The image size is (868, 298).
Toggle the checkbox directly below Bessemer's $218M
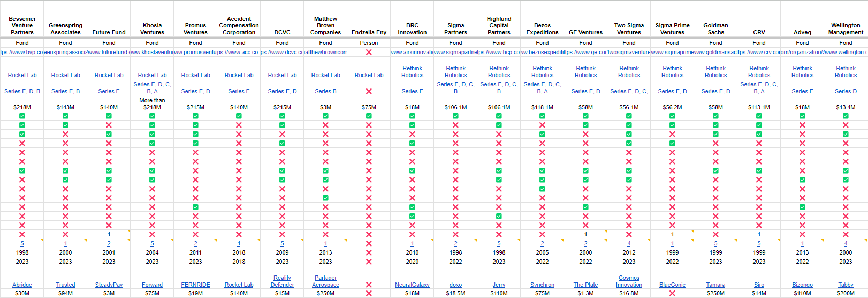point(22,116)
